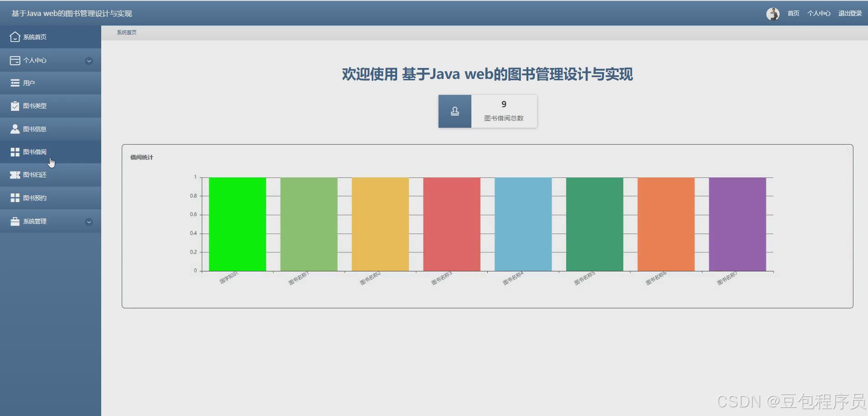Select the 系统首页 home icon in sidebar

[15, 36]
